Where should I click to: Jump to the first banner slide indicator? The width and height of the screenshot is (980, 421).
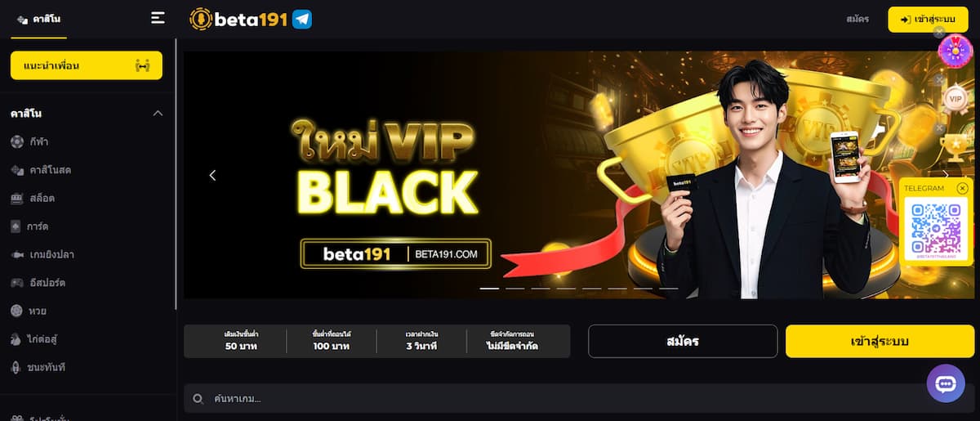tap(489, 289)
